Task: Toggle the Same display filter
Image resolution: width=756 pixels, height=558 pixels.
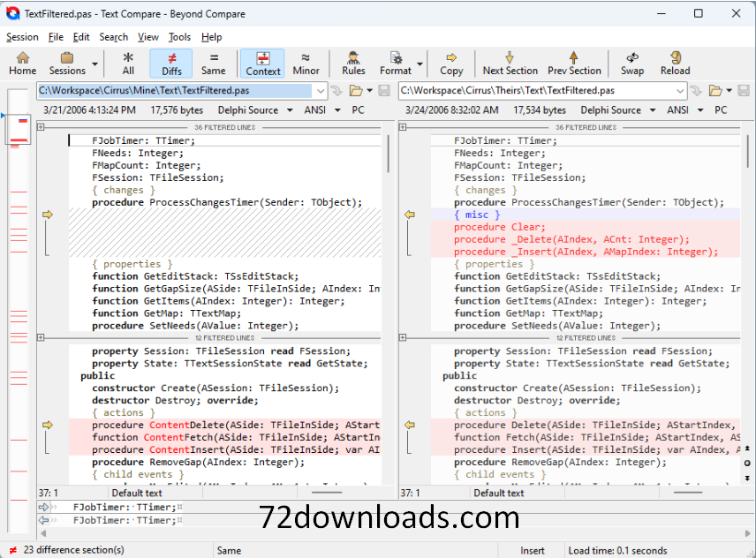Action: tap(213, 63)
